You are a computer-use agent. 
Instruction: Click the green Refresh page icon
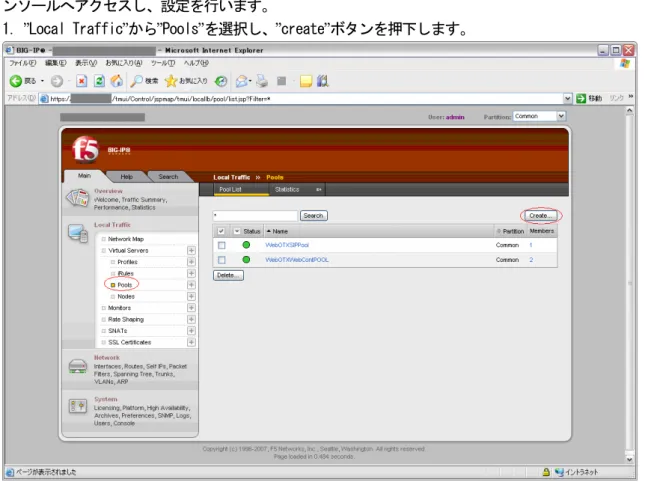point(99,81)
